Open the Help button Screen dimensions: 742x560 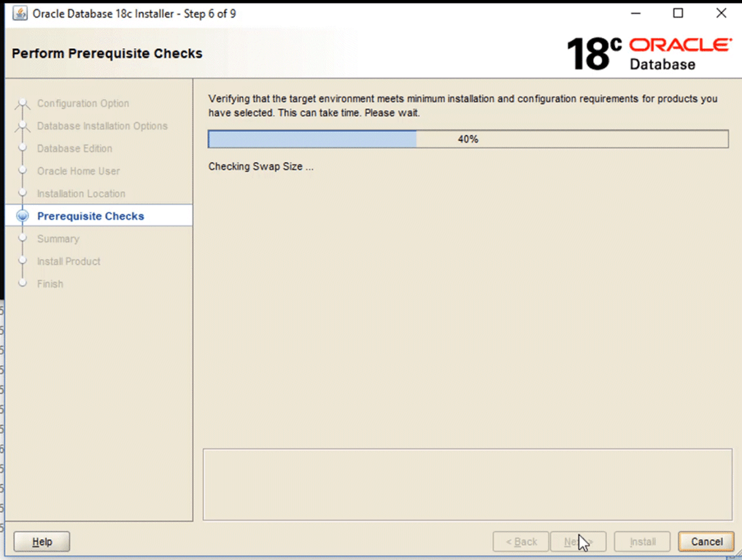pyautogui.click(x=42, y=542)
